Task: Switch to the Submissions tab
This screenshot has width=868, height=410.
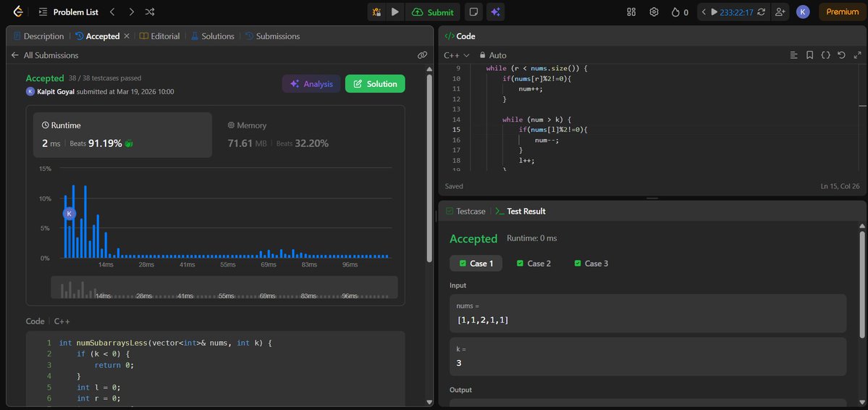Action: 272,36
